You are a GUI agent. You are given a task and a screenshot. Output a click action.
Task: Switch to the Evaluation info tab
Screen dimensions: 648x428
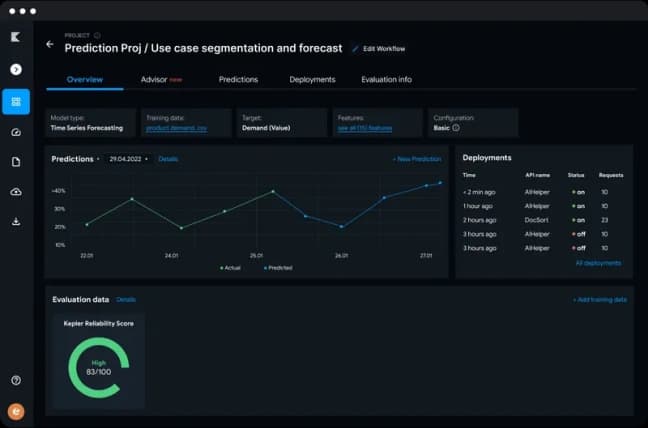tap(386, 79)
